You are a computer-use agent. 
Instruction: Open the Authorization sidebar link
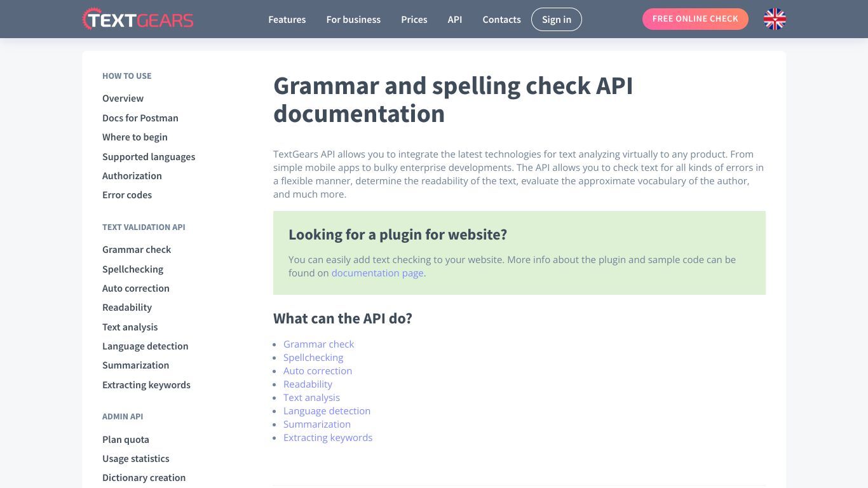132,176
